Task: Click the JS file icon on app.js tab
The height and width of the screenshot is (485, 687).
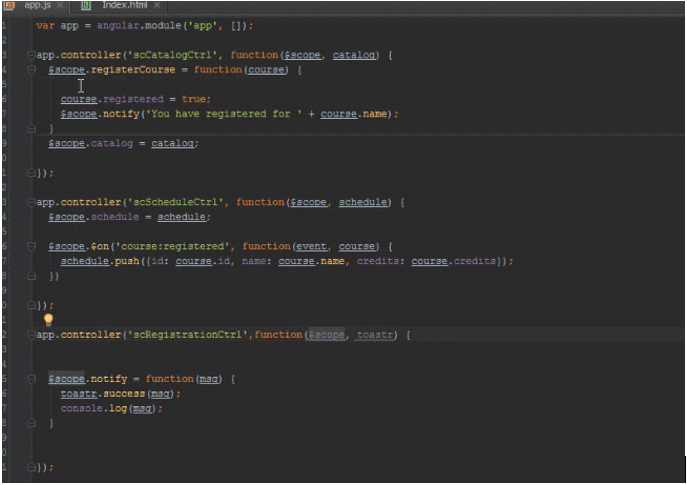Action: 10,6
